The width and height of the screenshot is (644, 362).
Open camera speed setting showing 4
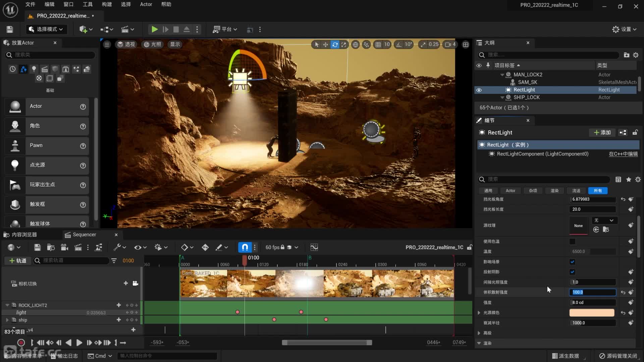(x=450, y=45)
